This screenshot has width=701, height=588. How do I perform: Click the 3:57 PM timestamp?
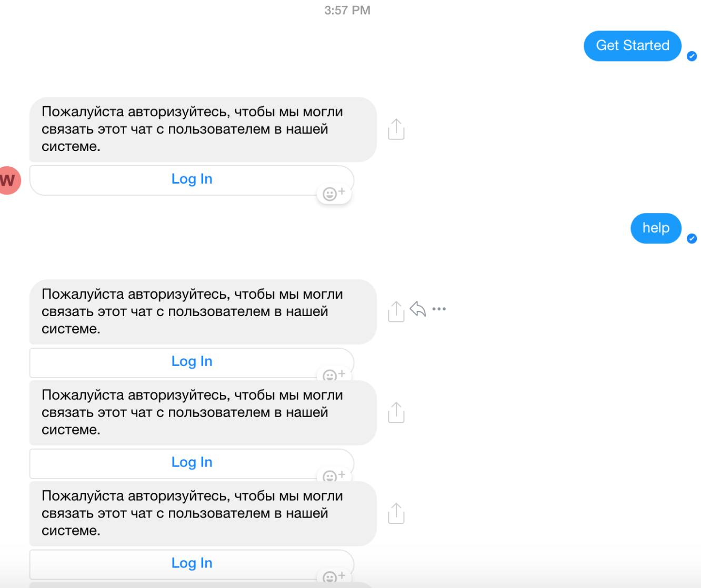(347, 11)
